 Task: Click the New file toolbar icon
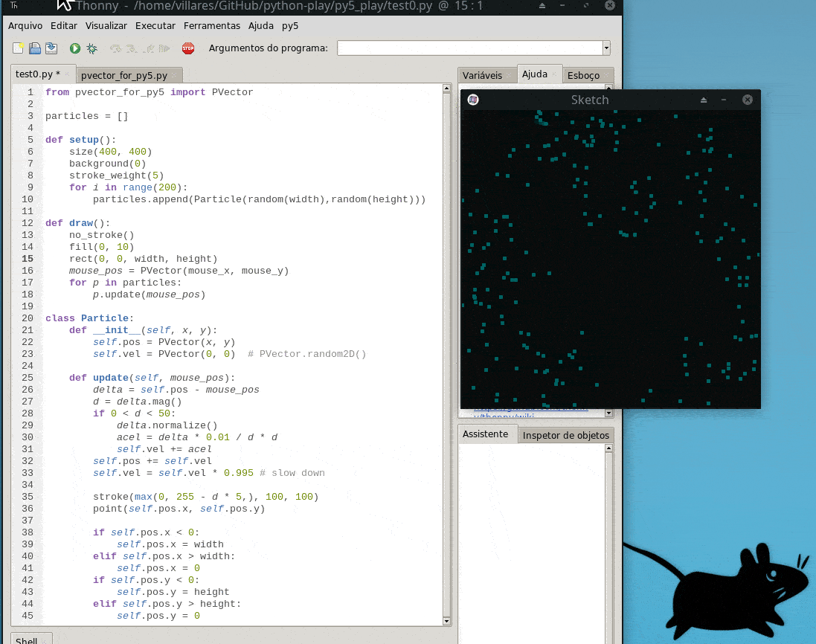[x=19, y=48]
